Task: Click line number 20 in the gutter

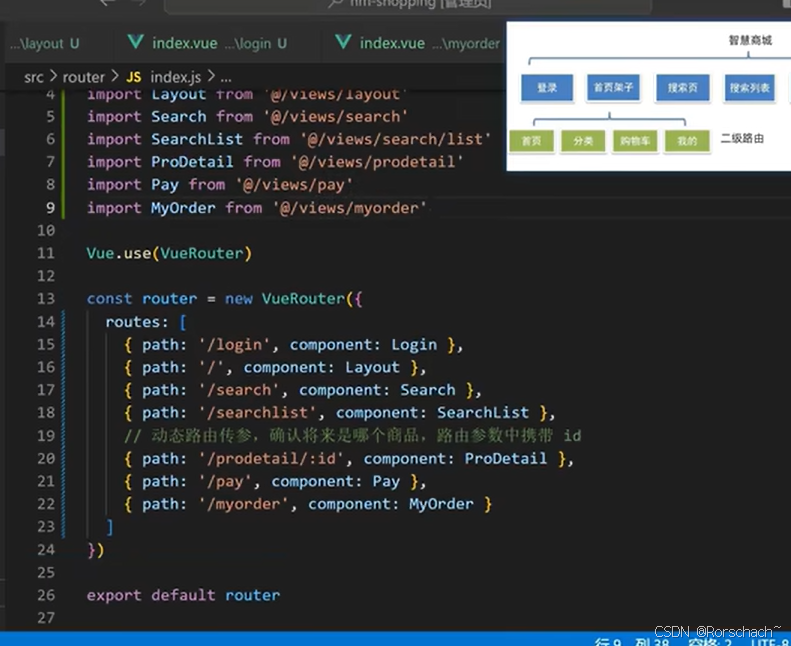Action: pos(45,458)
